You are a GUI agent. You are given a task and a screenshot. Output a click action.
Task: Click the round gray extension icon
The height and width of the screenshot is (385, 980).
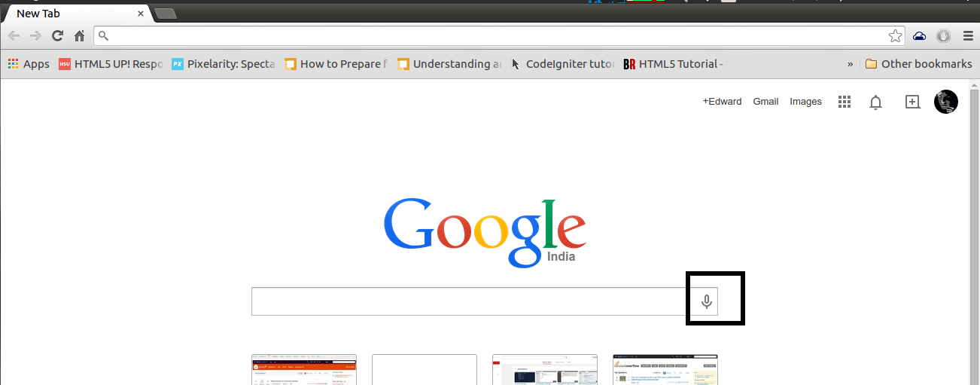(x=943, y=35)
